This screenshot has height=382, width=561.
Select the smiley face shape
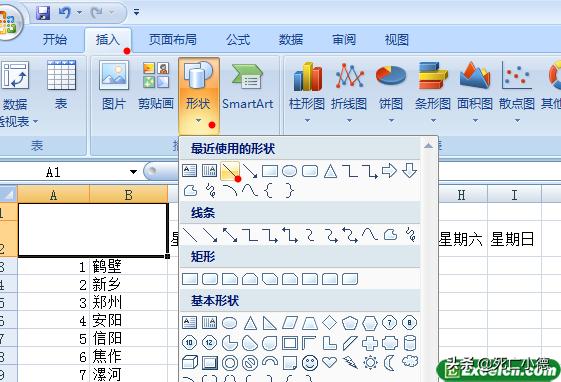coord(310,363)
